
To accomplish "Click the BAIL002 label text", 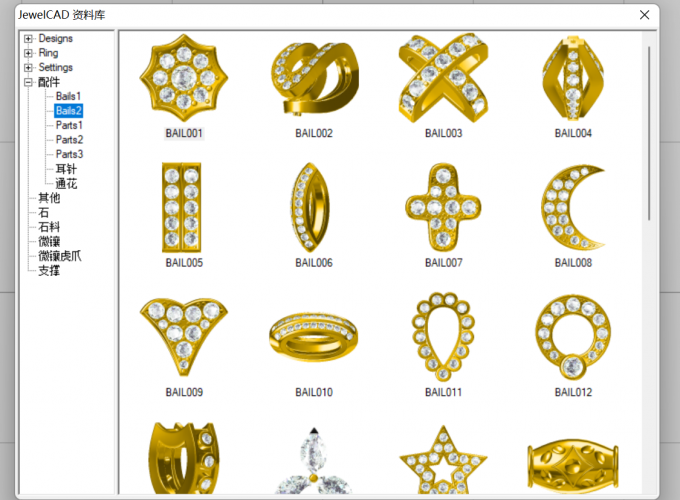I will tap(314, 133).
